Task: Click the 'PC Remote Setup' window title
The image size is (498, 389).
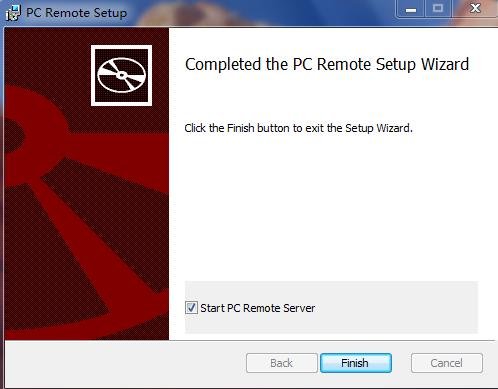Action: tap(76, 13)
